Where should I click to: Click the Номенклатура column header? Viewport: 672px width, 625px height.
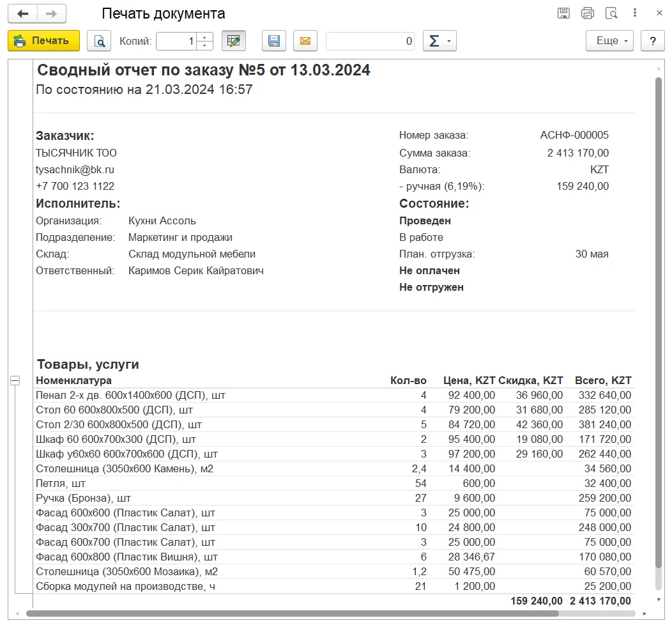(73, 380)
